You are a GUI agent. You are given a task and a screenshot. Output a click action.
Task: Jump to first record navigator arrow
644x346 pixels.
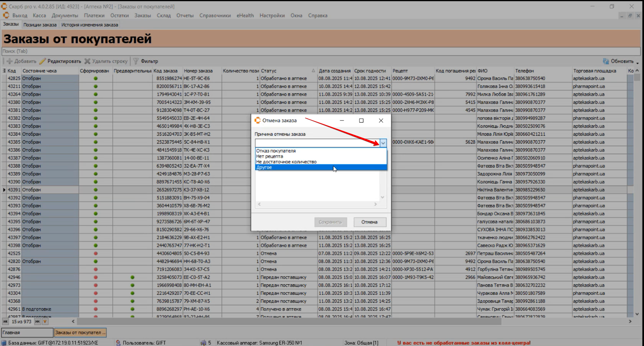point(5,321)
